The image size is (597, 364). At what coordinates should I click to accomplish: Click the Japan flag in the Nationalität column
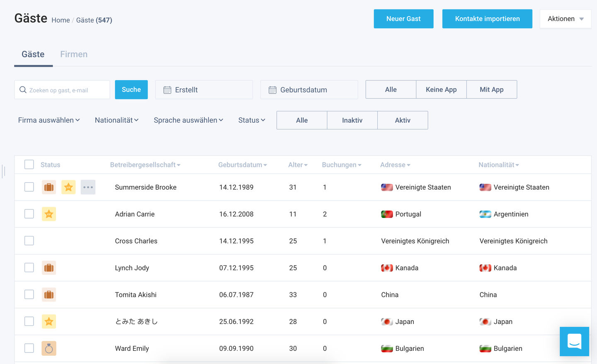pos(485,322)
